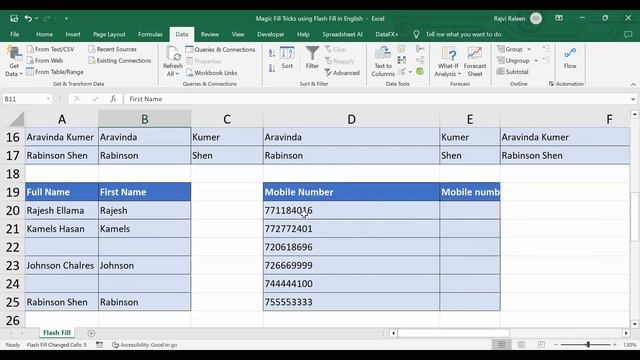This screenshot has height=360, width=640.
Task: Select row 20 header
Action: coord(13,211)
